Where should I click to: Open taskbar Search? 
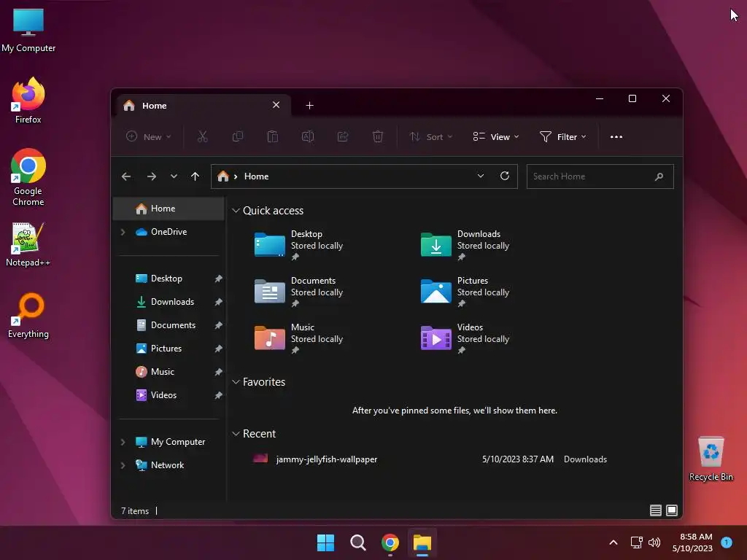point(357,542)
